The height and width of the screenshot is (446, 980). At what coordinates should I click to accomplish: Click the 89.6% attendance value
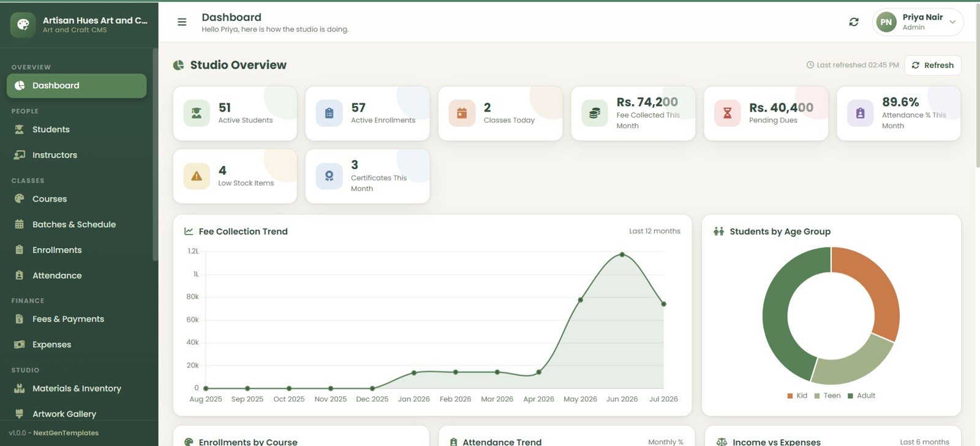click(x=900, y=102)
